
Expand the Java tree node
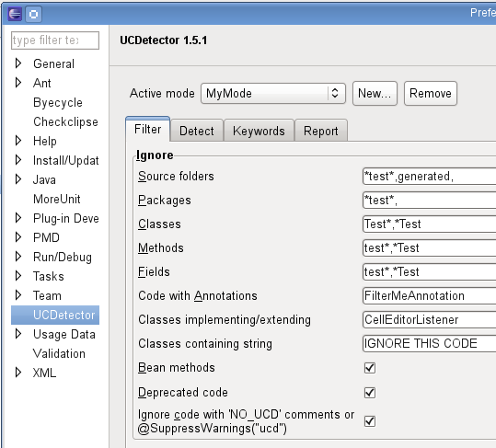18,179
